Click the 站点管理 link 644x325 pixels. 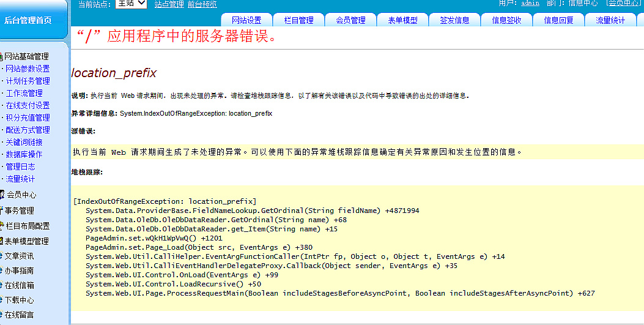tap(169, 4)
